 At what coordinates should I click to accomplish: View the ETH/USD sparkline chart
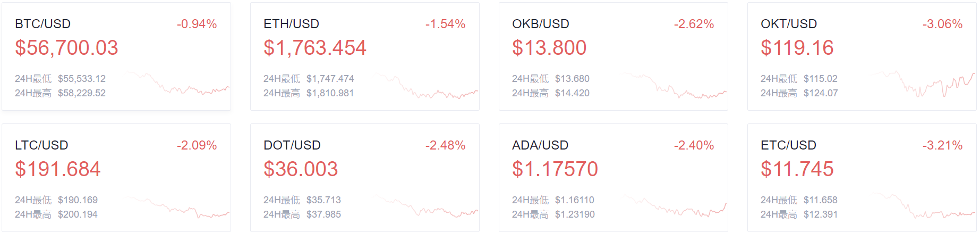pyautogui.click(x=427, y=85)
